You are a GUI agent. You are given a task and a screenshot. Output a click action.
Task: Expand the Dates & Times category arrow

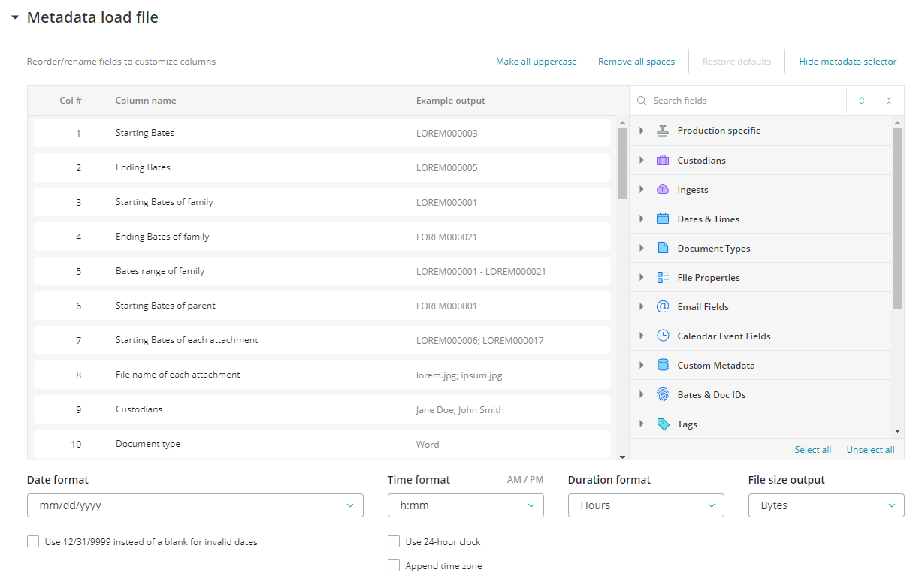click(641, 219)
